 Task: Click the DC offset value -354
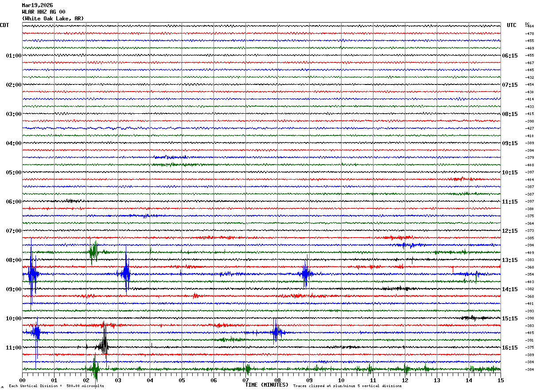[x=529, y=274]
